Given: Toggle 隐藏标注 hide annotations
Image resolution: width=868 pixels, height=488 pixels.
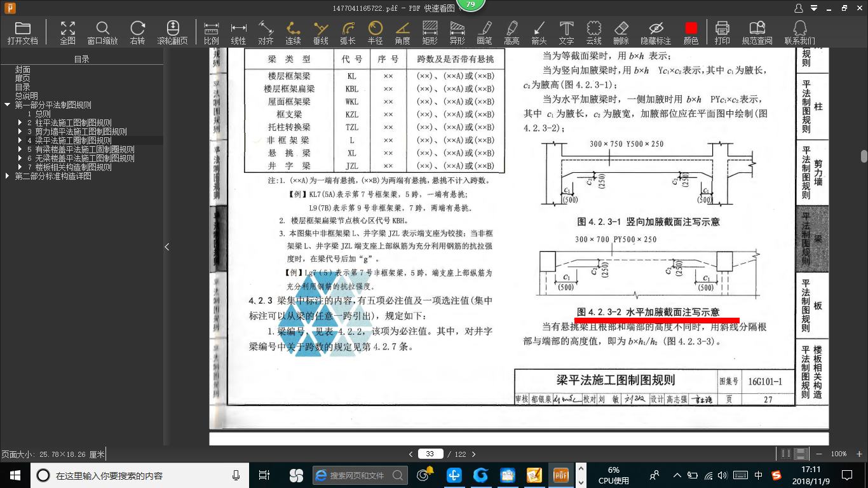Looking at the screenshot, I should [656, 32].
